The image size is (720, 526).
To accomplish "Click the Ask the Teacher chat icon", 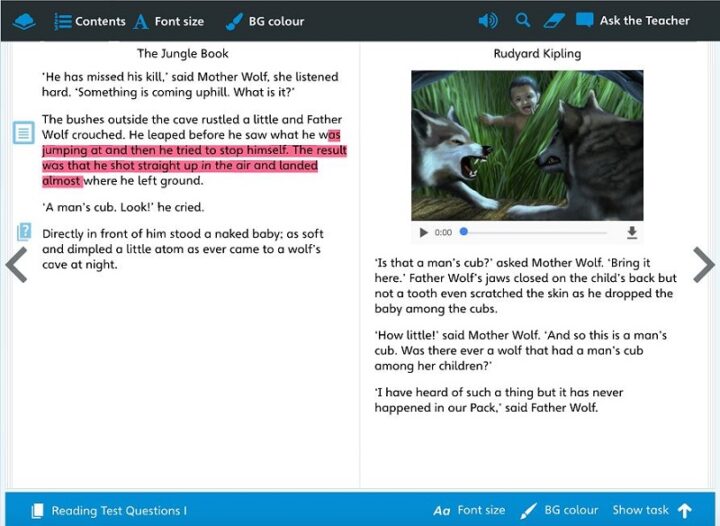I will point(584,20).
